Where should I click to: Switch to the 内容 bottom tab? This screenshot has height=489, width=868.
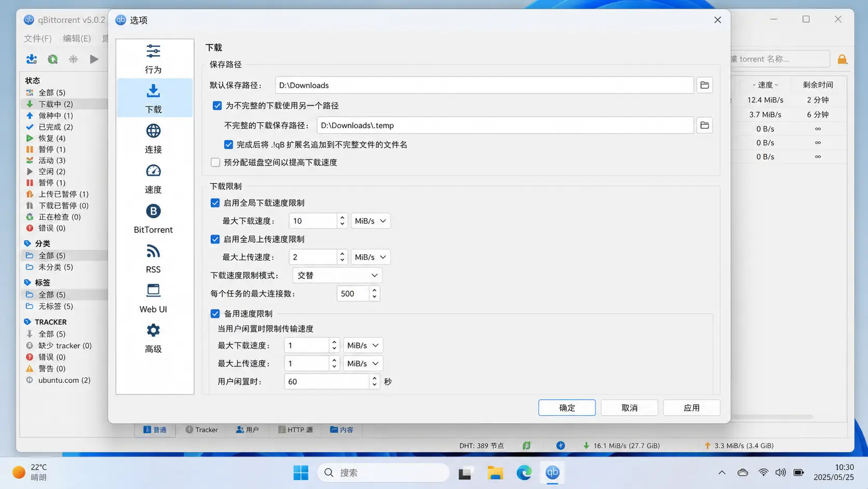click(x=342, y=430)
